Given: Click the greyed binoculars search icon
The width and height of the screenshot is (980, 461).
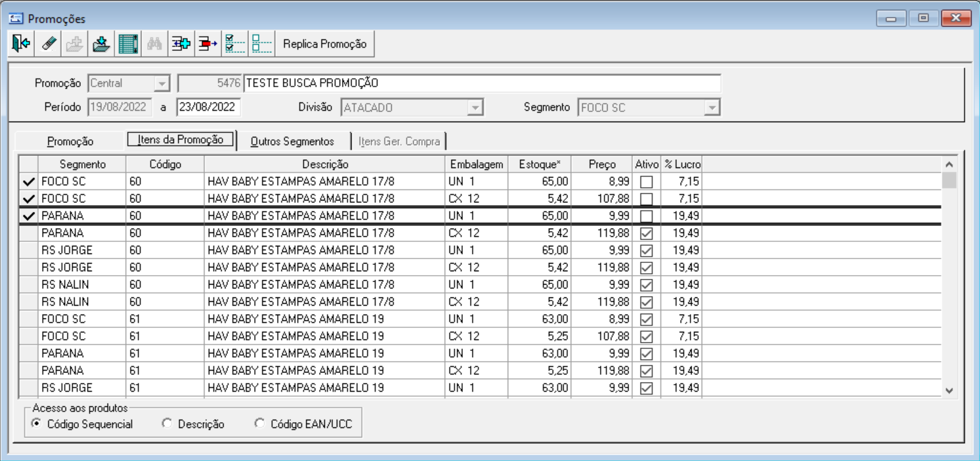Looking at the screenshot, I should tap(154, 44).
